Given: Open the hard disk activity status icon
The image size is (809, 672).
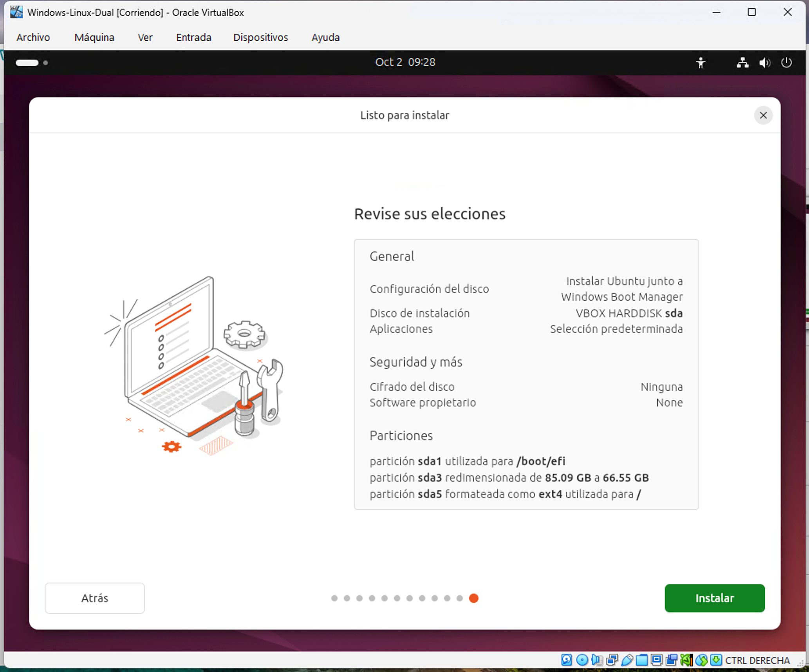Looking at the screenshot, I should [567, 660].
